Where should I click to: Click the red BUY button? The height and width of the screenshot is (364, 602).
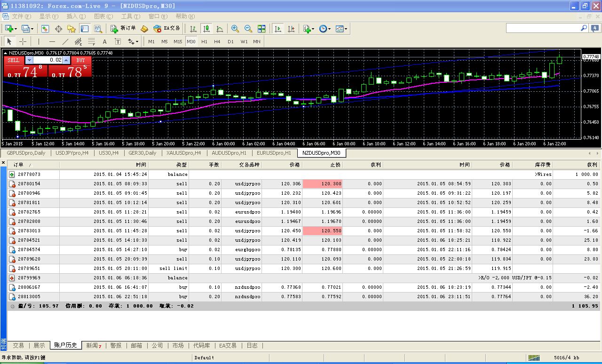point(81,60)
